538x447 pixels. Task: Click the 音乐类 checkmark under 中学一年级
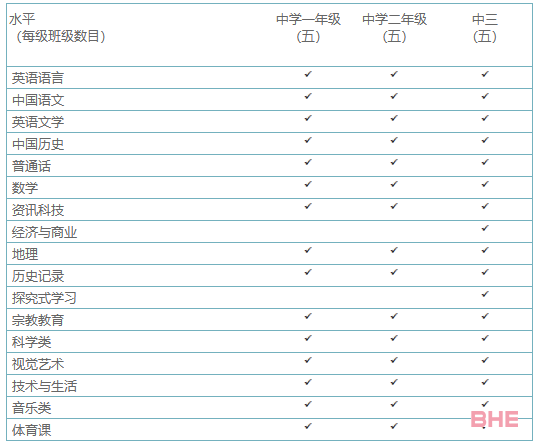point(308,404)
